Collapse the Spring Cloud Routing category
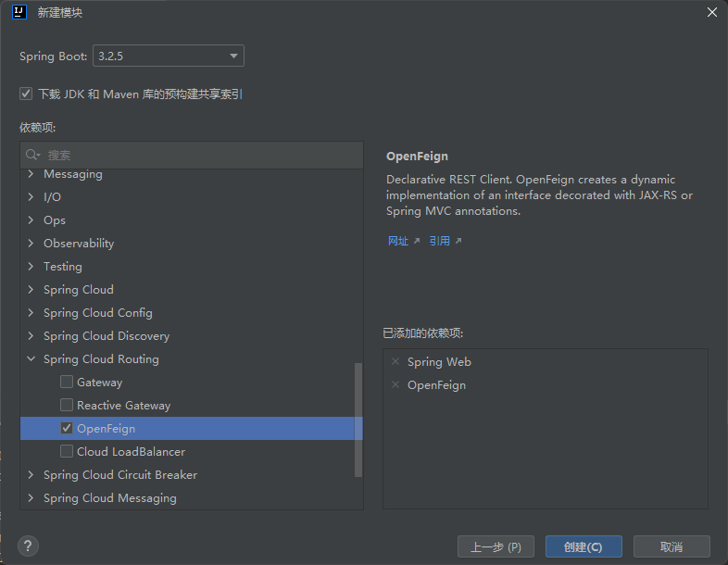 pos(31,358)
